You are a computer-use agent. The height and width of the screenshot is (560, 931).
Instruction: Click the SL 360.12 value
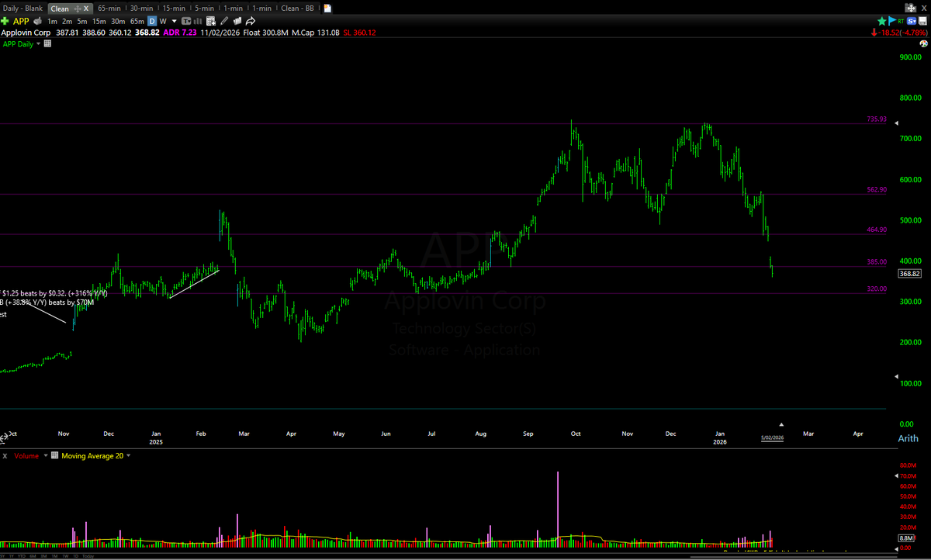pos(359,33)
